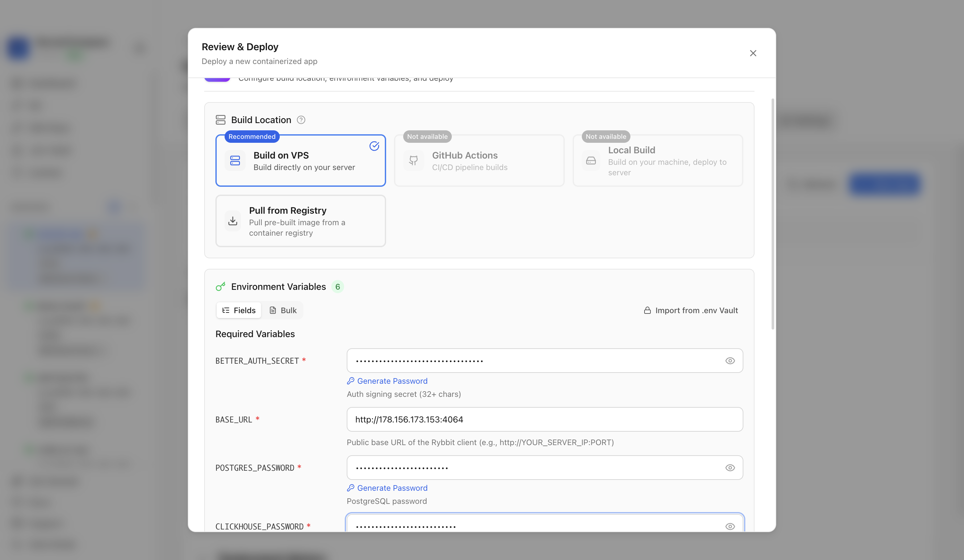
Task: Click the Recommended badge
Action: 252,137
